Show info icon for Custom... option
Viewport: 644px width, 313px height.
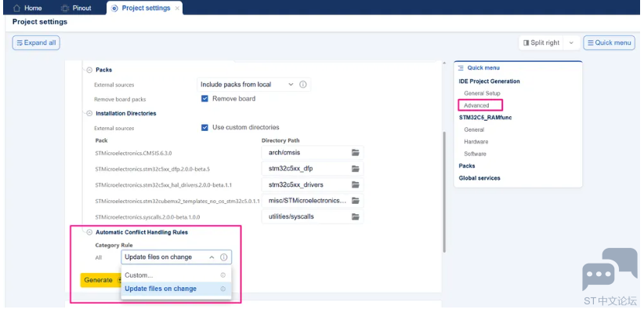[x=223, y=275]
